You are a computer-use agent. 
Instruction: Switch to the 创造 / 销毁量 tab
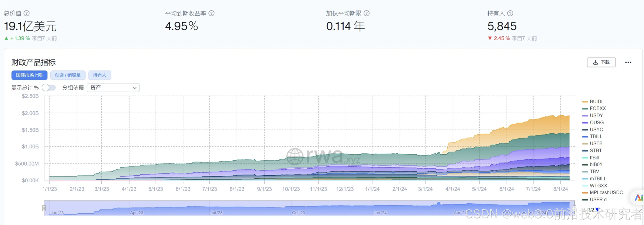point(68,75)
